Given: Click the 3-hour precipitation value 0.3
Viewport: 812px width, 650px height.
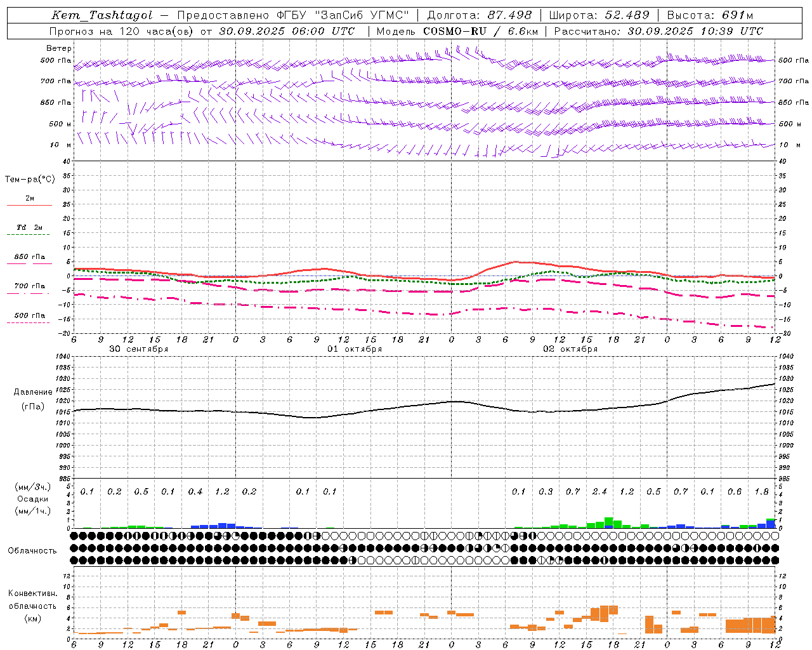Looking at the screenshot, I should point(546,491).
